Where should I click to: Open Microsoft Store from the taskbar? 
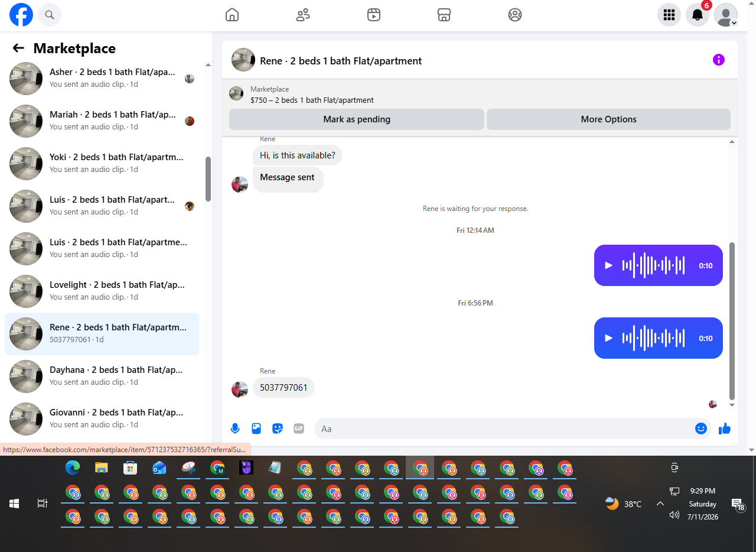click(131, 467)
